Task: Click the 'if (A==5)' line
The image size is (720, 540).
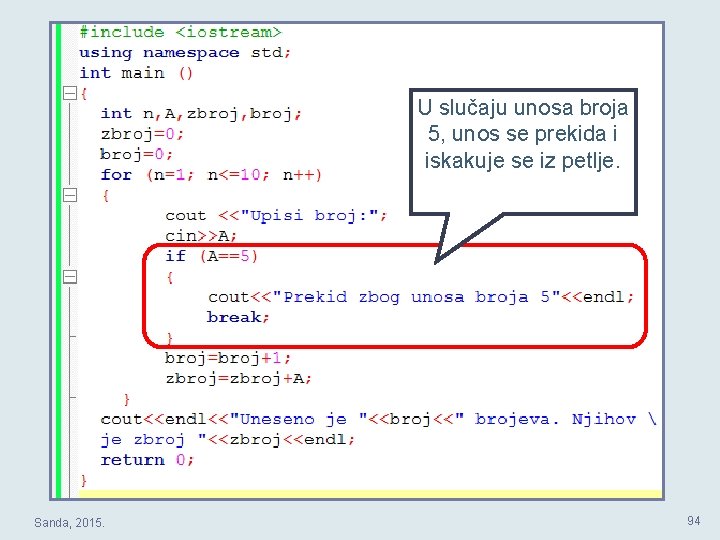Action: click(x=211, y=256)
